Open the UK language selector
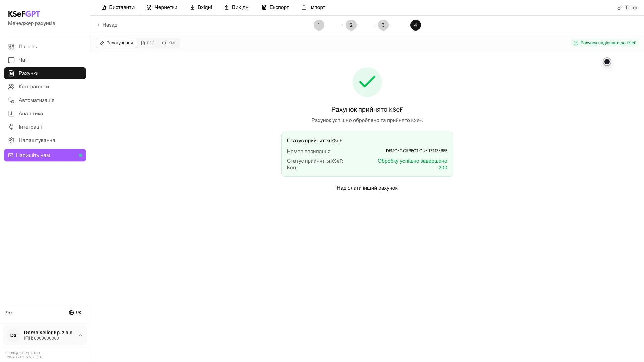 pos(75,313)
